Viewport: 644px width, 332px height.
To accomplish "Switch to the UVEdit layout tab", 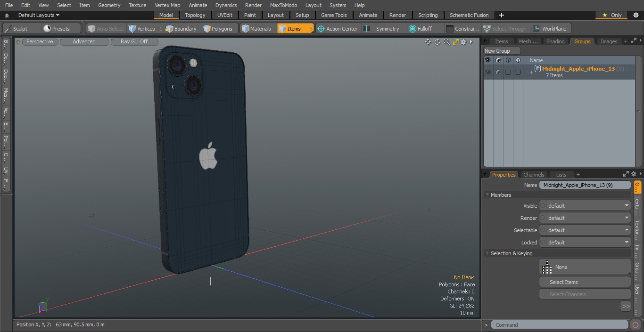I will tap(225, 15).
